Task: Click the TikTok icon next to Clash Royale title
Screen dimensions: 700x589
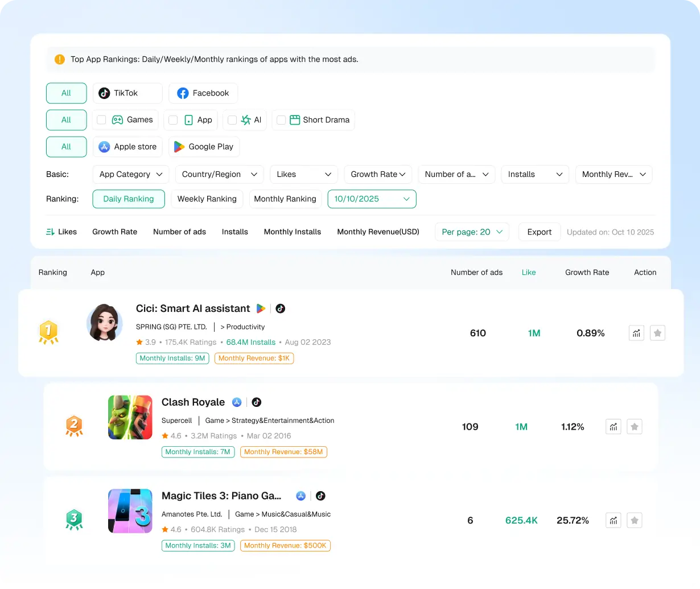Action: (x=256, y=402)
